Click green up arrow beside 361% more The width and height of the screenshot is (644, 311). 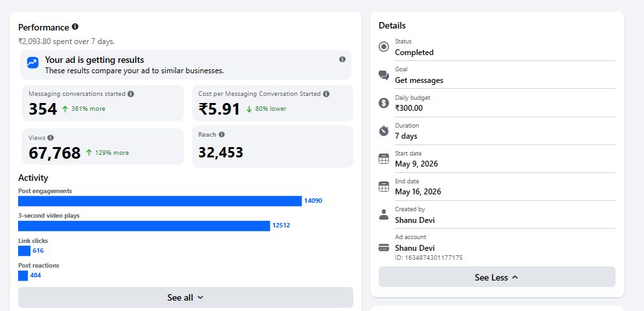[x=65, y=109]
